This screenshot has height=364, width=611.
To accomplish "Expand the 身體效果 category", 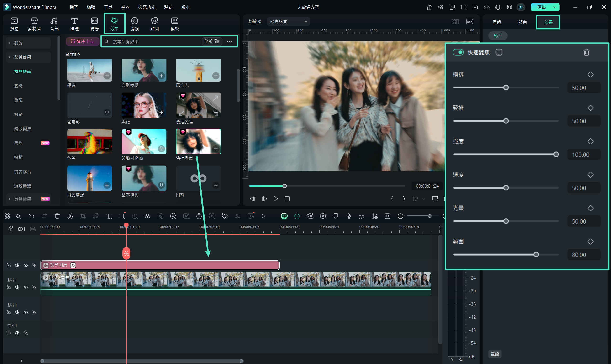I will click(9, 199).
